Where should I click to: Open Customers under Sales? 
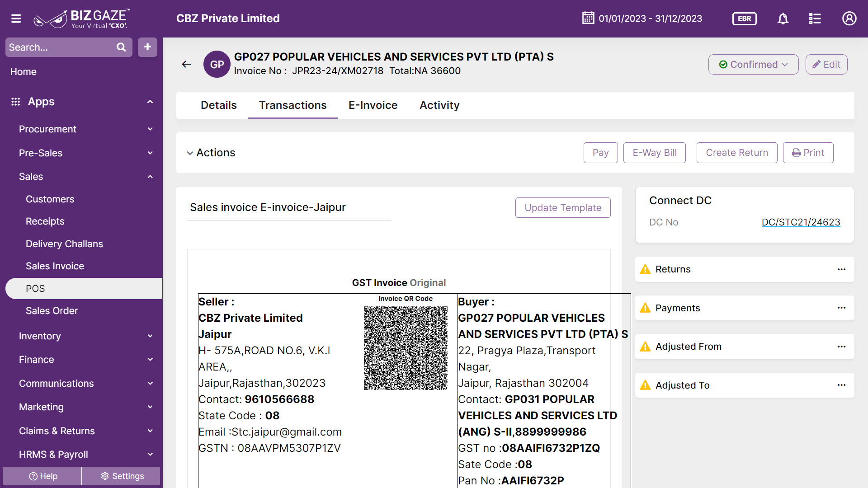click(x=50, y=199)
